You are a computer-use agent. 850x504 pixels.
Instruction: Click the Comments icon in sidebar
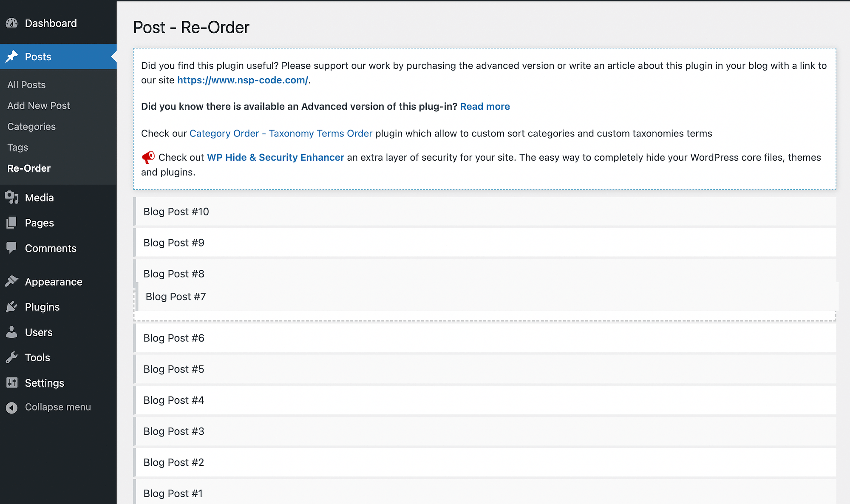coord(11,248)
